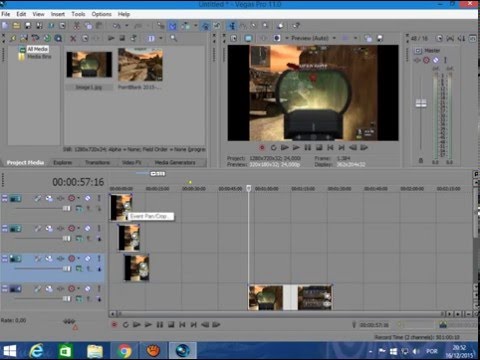
Task: Select the Zoom Edit tool in the main toolbar
Action: coord(265,26)
